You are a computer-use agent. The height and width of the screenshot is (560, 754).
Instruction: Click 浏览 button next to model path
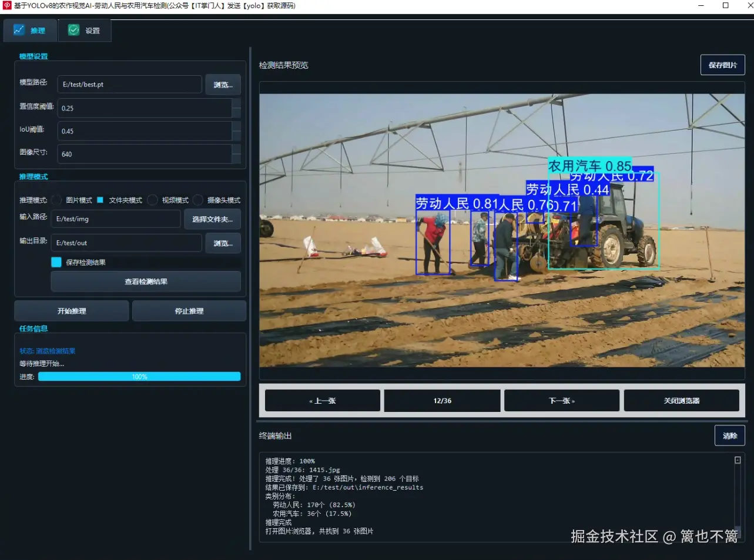click(223, 85)
